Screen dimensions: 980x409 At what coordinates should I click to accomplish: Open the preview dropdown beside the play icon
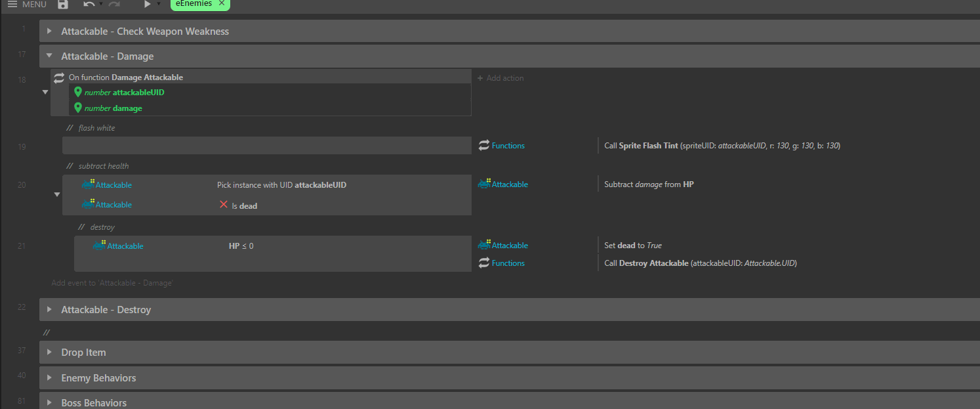pos(159,5)
